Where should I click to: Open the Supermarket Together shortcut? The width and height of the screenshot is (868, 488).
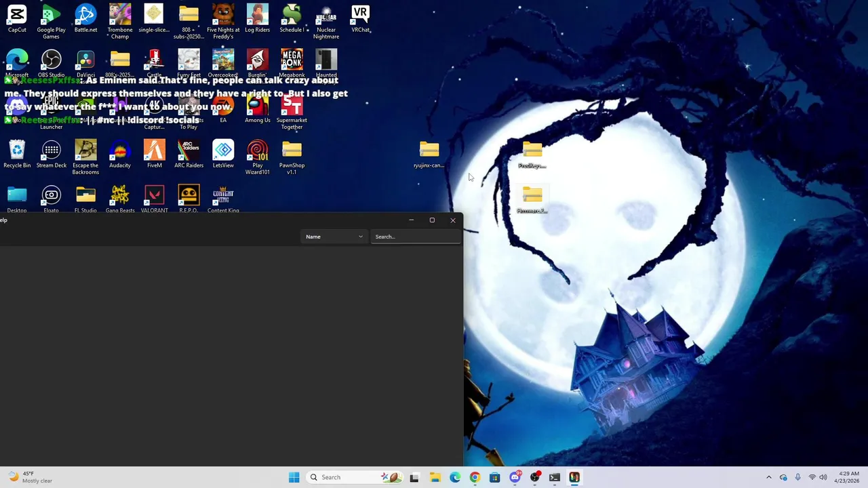pos(292,112)
